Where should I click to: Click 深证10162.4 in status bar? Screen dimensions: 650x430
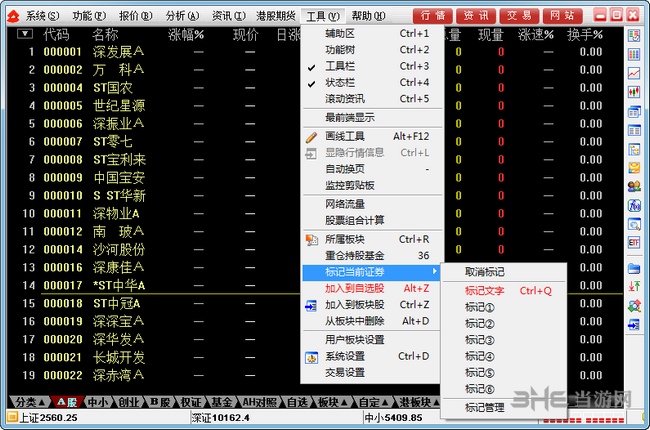click(220, 418)
